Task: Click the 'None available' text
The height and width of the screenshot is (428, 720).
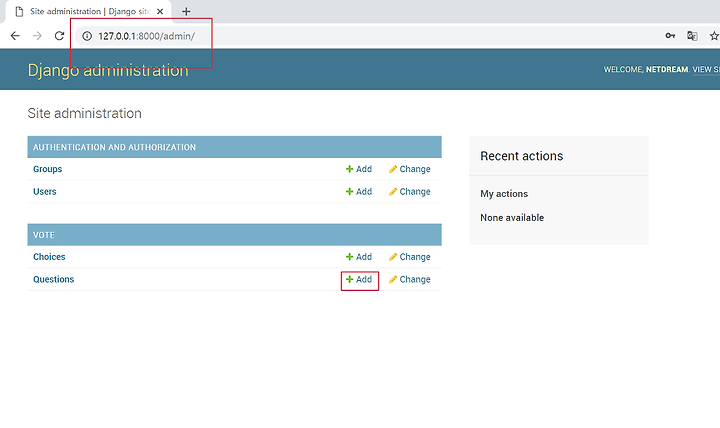Action: pyautogui.click(x=512, y=218)
